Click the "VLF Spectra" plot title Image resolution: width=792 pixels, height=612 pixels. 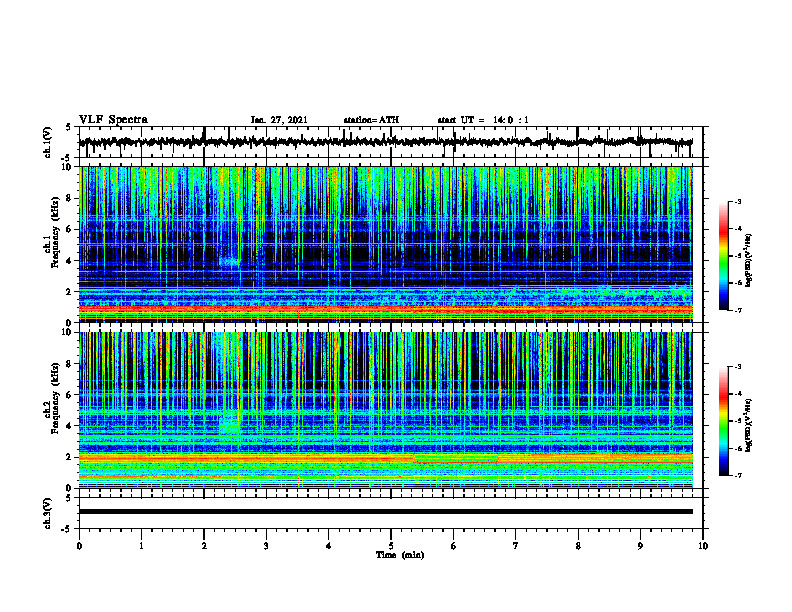pos(113,120)
